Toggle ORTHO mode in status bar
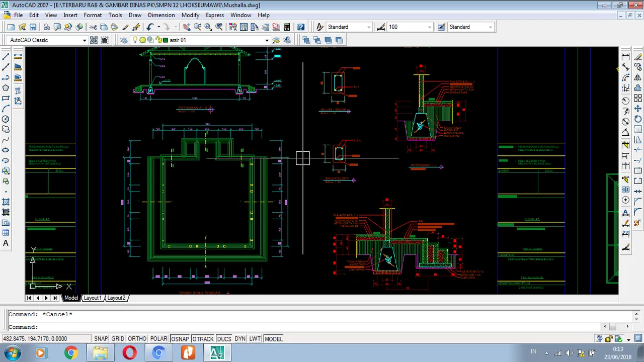 pos(137,339)
